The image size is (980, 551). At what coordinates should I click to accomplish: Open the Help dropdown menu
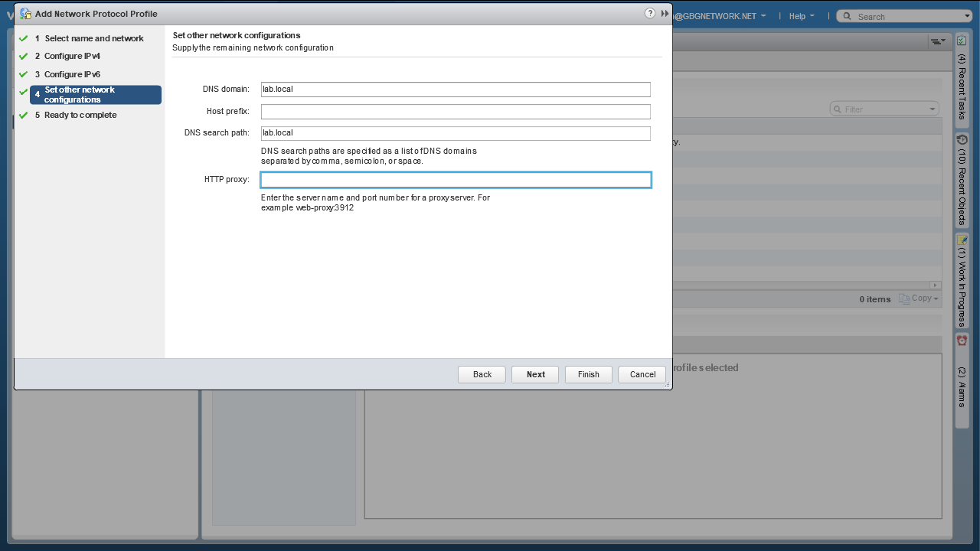coord(802,16)
